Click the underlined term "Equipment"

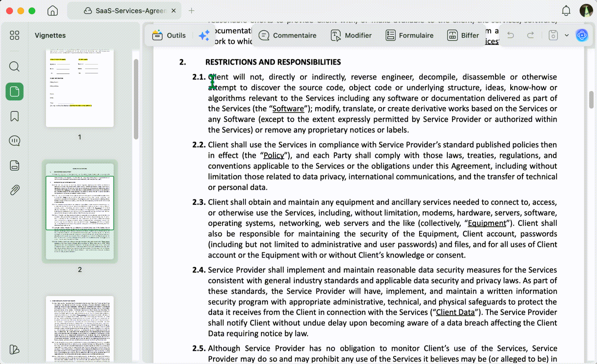pyautogui.click(x=487, y=223)
